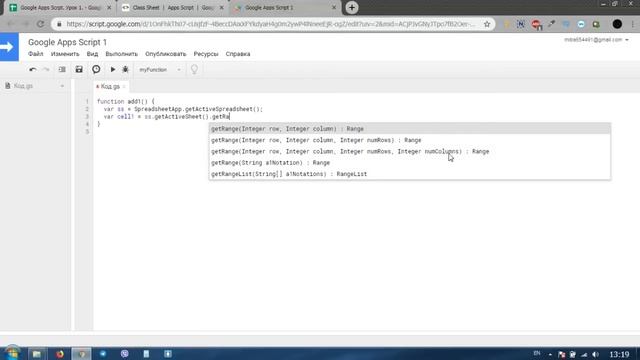
Task: Open File Explorer from the taskbar
Action: 37,354
